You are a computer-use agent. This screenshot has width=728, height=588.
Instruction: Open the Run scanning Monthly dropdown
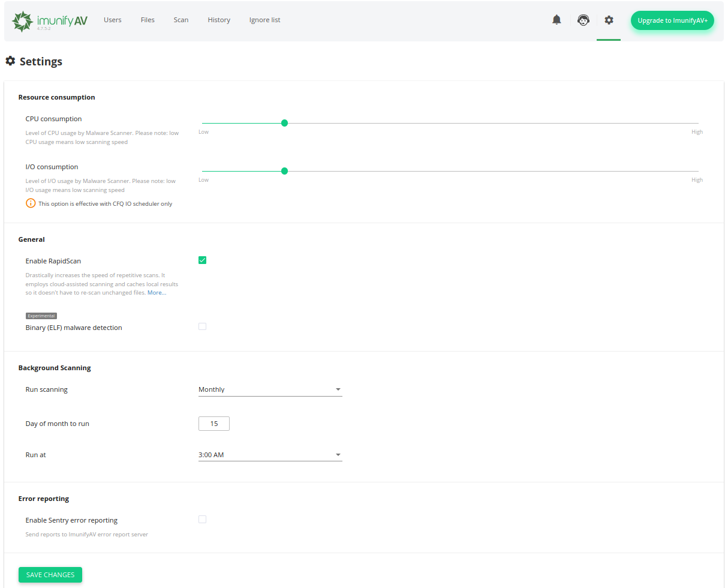click(270, 389)
